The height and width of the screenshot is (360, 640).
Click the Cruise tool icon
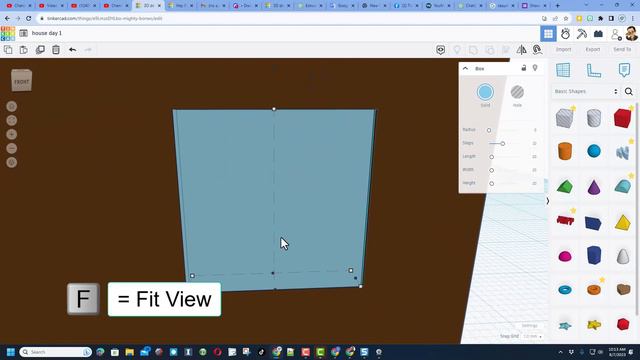pyautogui.click(x=537, y=50)
